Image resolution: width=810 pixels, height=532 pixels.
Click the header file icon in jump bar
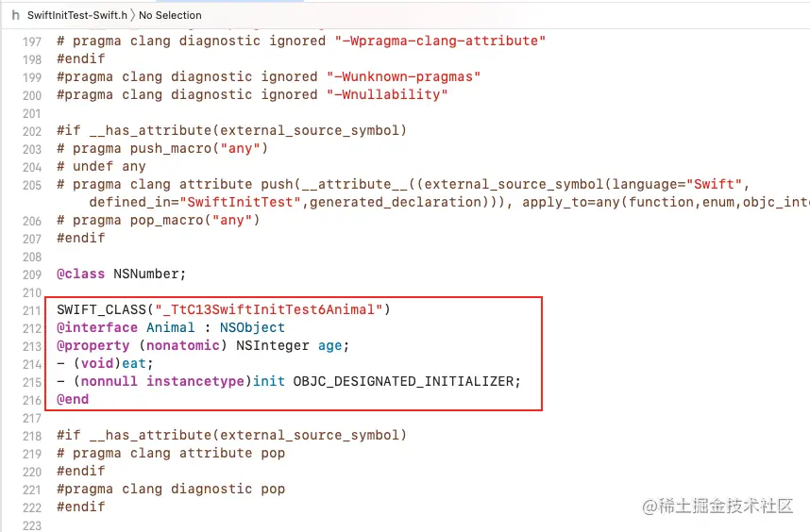coord(14,15)
